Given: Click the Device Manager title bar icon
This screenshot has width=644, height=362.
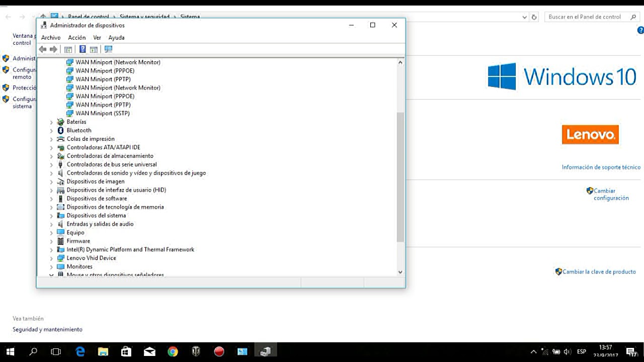Looking at the screenshot, I should [x=44, y=25].
